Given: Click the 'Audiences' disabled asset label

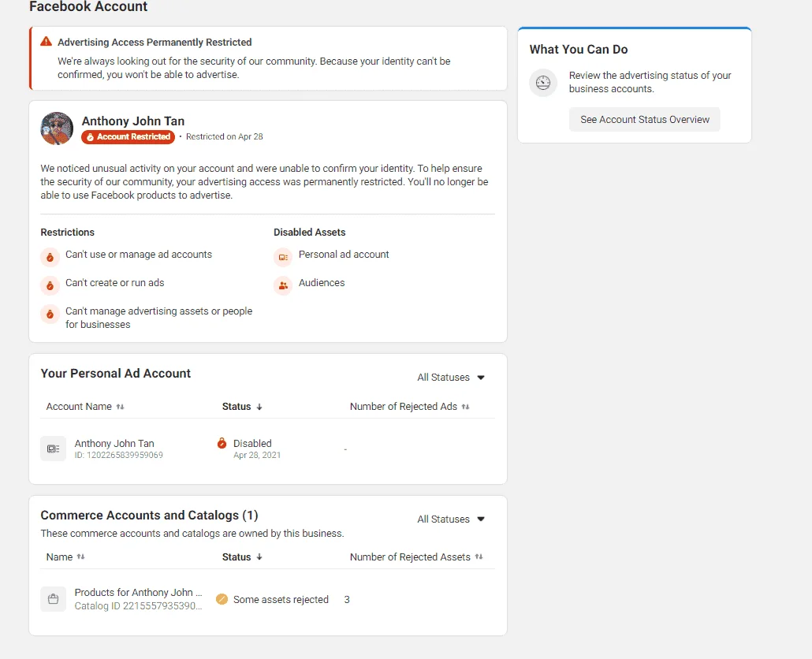Looking at the screenshot, I should pos(322,283).
